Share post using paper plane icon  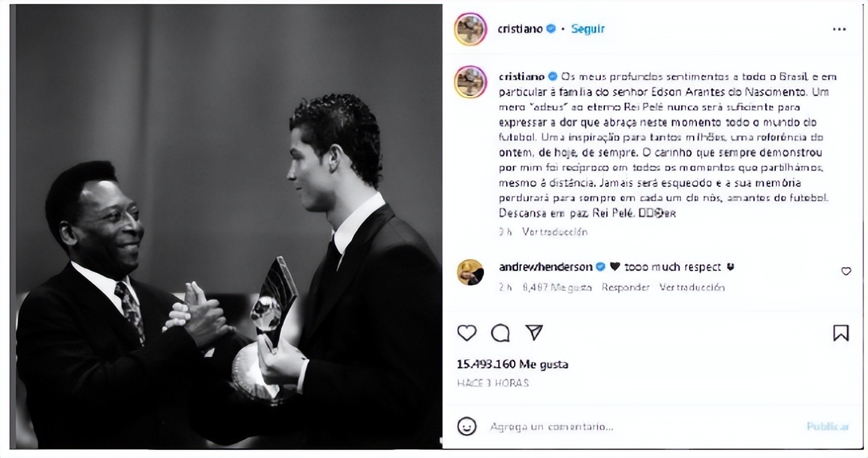point(533,332)
